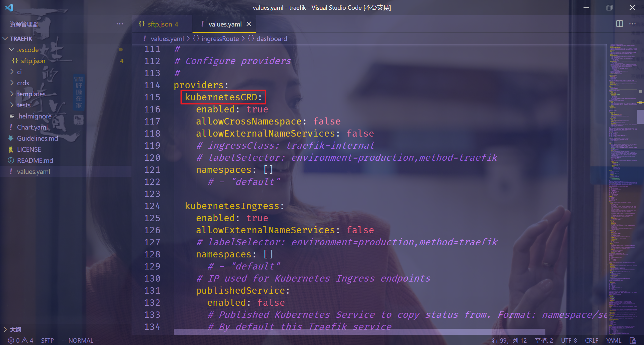Image resolution: width=644 pixels, height=345 pixels.
Task: Open Chart.yaml from the explorer
Action: point(32,127)
